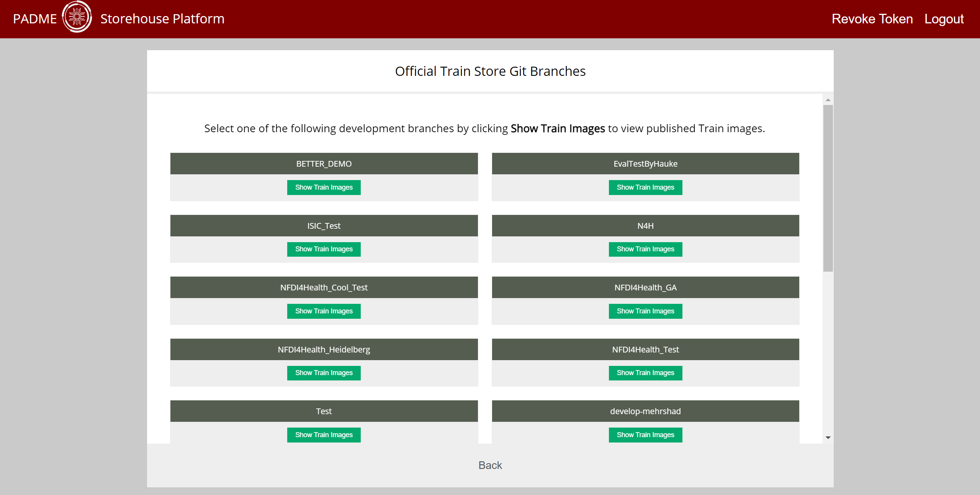The image size is (980, 495).
Task: Show Train Images for NFDI4Health_Heidelberg
Action: tap(324, 373)
